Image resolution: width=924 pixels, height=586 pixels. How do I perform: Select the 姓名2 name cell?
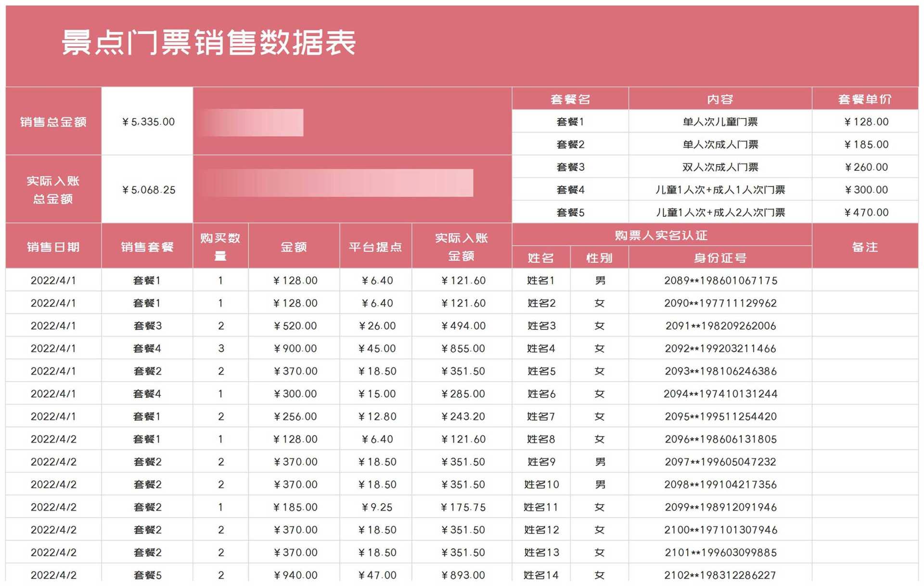(541, 302)
